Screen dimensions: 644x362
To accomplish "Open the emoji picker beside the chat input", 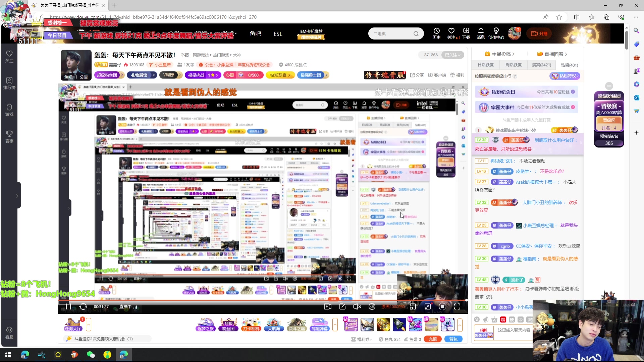I will [x=477, y=319].
